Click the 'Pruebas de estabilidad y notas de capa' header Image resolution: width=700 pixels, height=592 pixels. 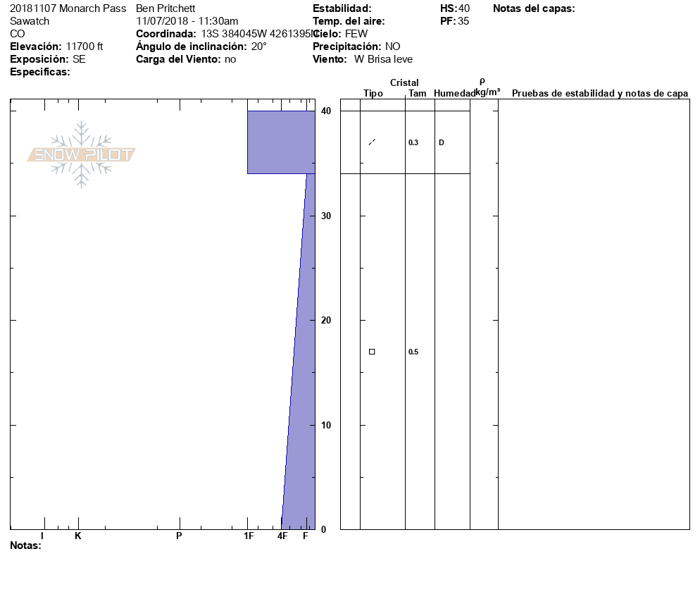599,94
